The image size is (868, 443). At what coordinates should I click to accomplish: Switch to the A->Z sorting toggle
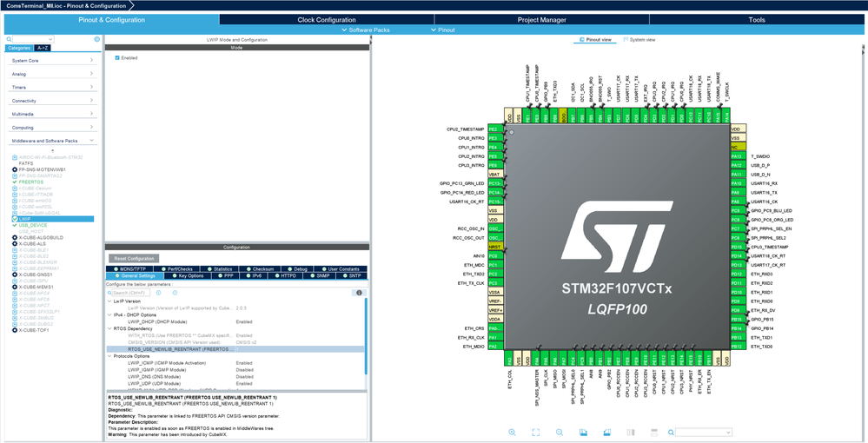43,48
